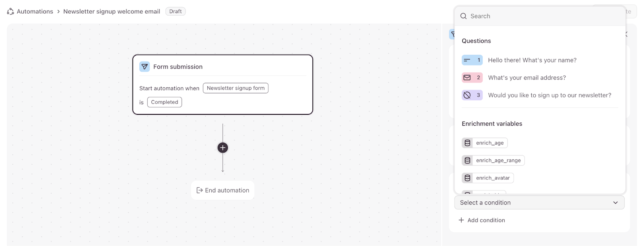Click the short text icon on question 1
The height and width of the screenshot is (246, 644).
(467, 60)
